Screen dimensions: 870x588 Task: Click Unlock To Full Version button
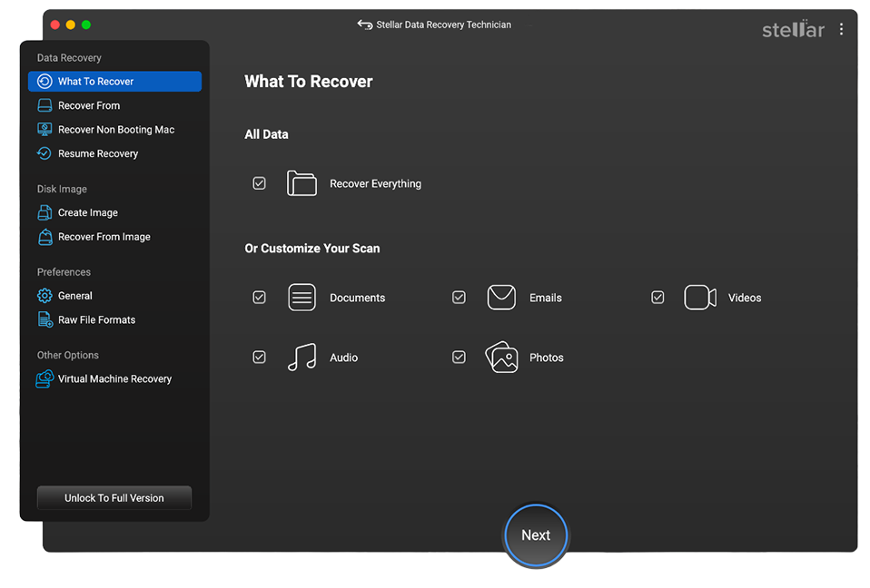tap(114, 497)
